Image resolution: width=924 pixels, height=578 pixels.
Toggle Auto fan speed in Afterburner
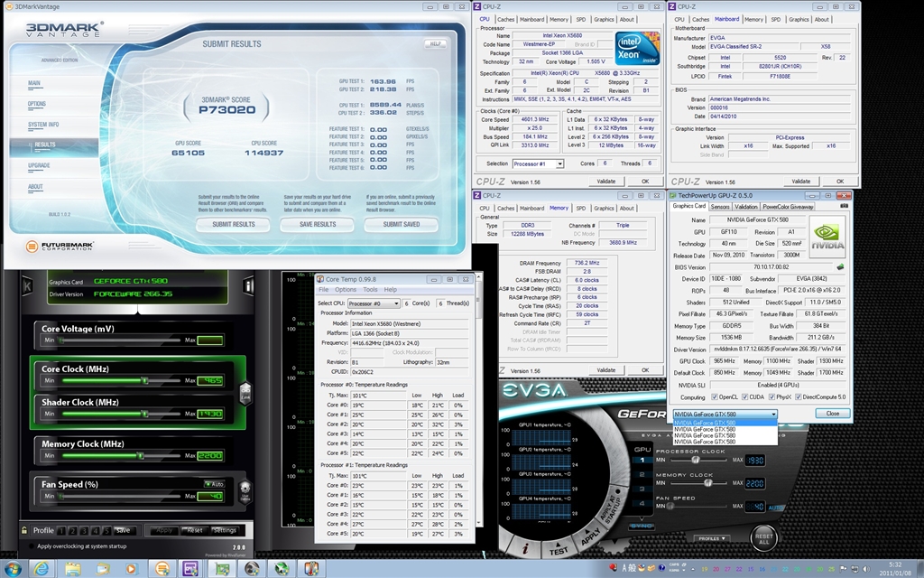tap(214, 484)
